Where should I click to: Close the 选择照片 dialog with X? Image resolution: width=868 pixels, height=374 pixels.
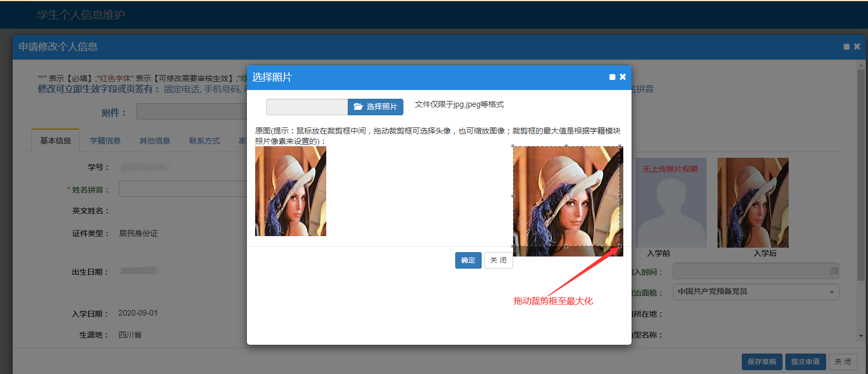623,77
